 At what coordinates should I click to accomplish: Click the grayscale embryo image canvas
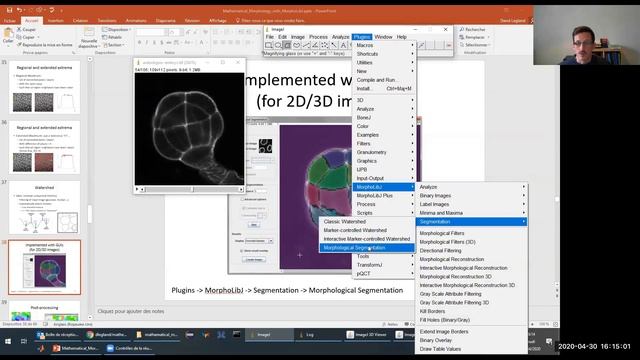189,129
